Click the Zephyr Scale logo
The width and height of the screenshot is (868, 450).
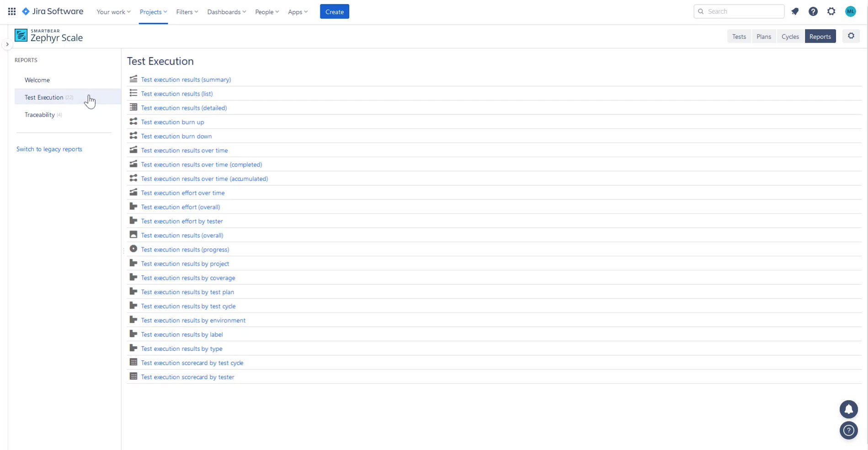[49, 36]
